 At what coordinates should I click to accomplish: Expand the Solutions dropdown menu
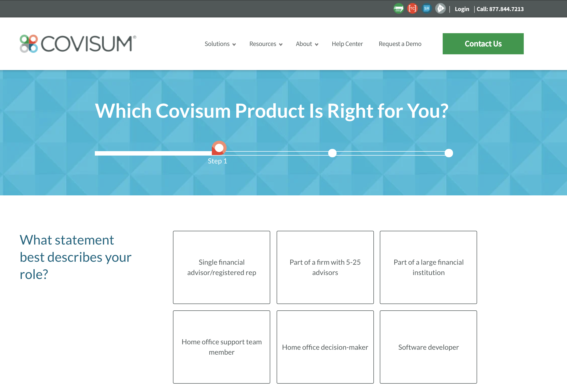tap(220, 43)
